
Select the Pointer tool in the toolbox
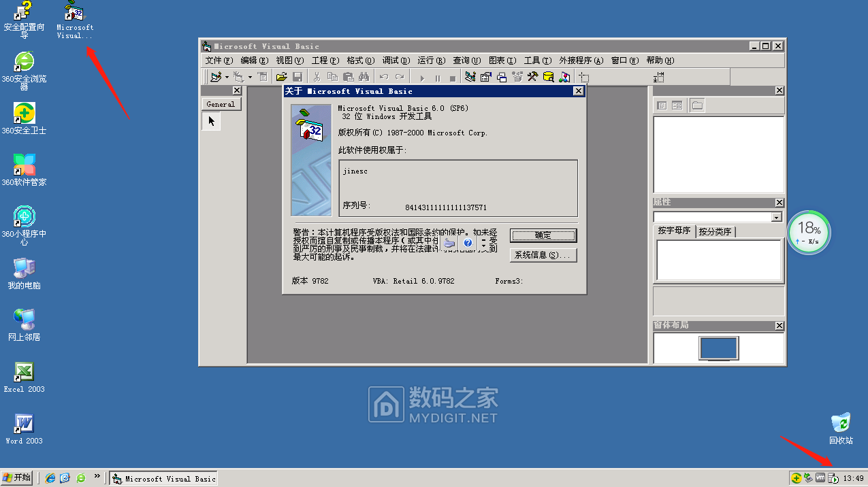[x=211, y=121]
